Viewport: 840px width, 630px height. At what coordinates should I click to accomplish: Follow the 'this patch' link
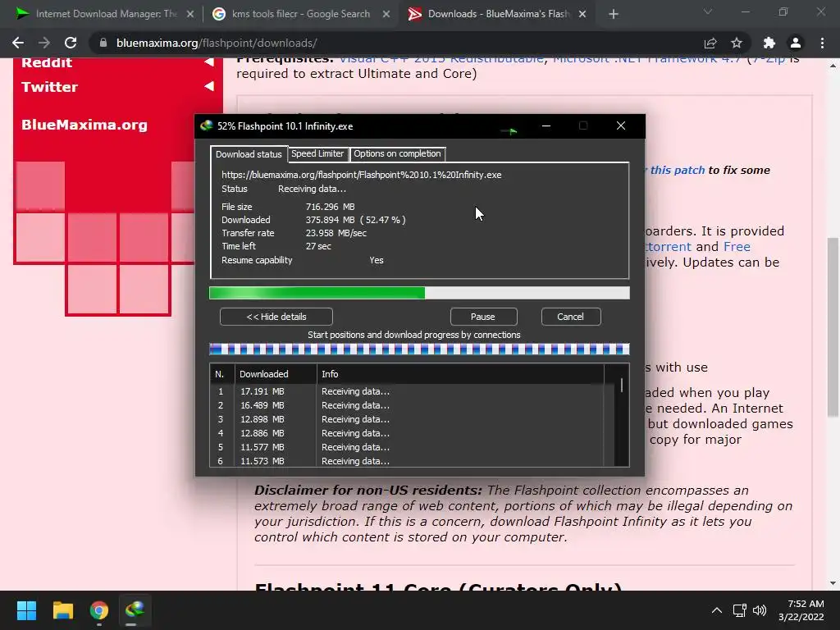coord(677,171)
